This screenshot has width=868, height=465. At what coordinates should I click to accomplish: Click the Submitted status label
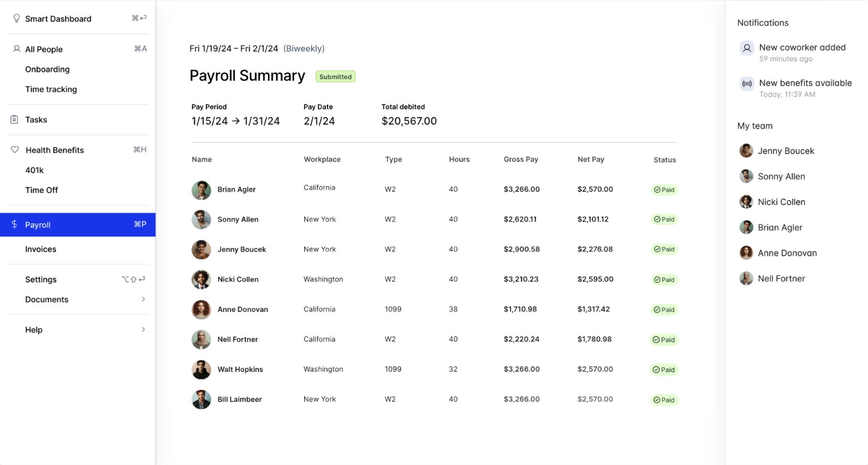(x=335, y=76)
